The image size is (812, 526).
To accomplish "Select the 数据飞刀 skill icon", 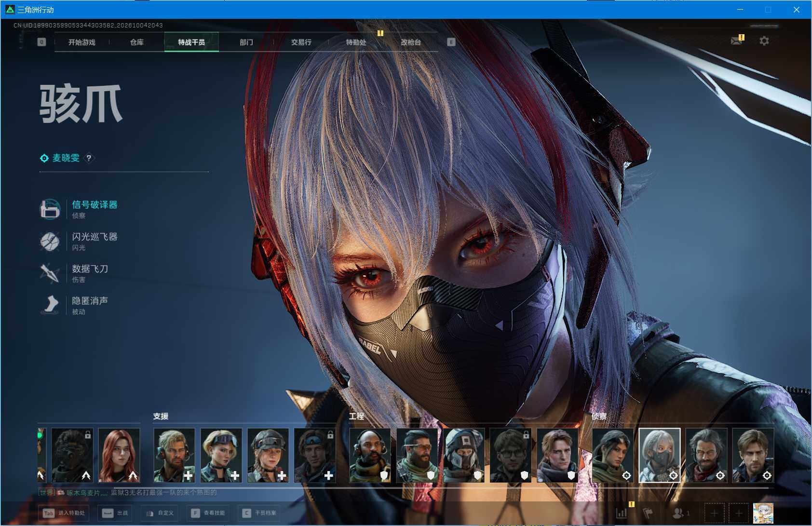I will pyautogui.click(x=50, y=273).
